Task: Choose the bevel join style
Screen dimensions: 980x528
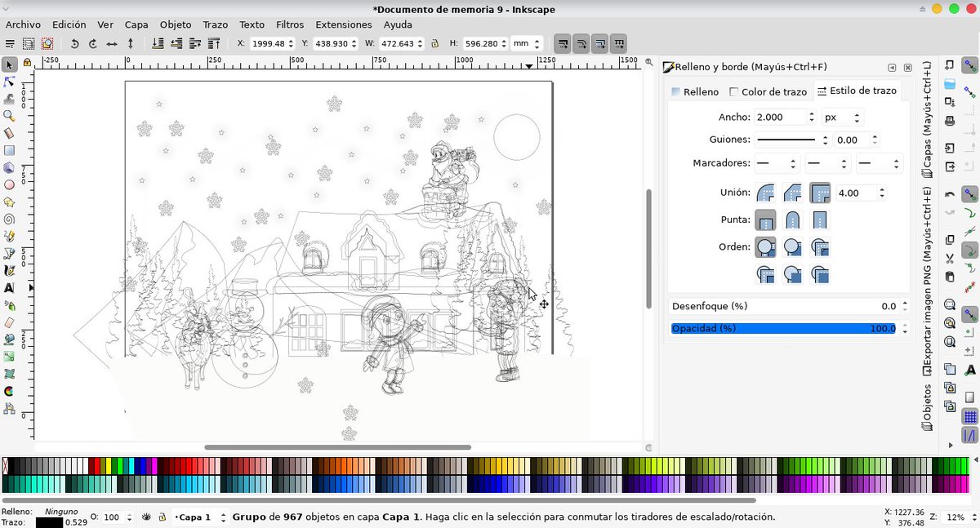Action: tap(792, 193)
